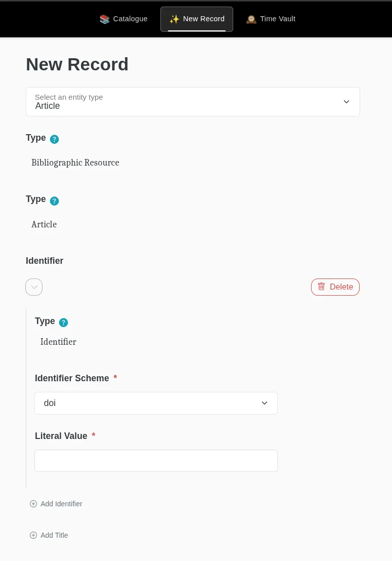This screenshot has height=561, width=392.
Task: Click the Add Title link text
Action: coord(54,535)
